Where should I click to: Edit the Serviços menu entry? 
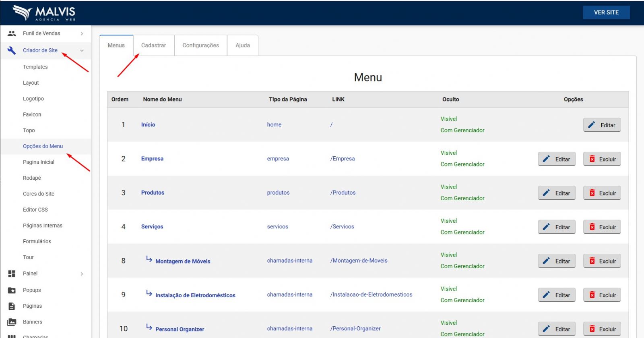[557, 227]
